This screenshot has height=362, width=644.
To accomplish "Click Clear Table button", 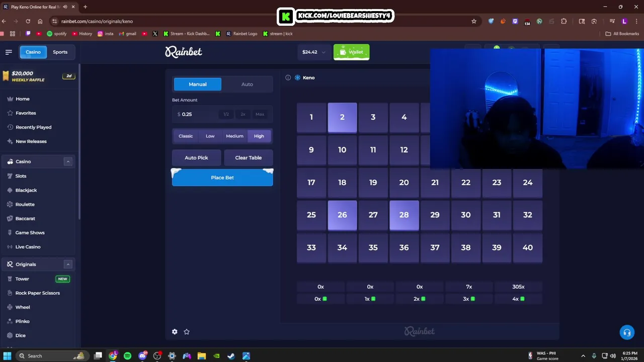I will coord(249,158).
